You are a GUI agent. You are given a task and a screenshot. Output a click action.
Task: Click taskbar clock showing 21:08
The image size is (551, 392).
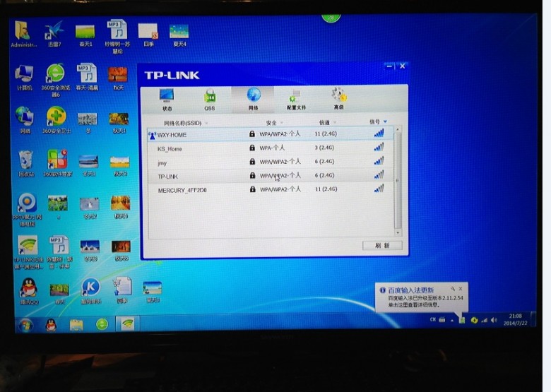point(515,319)
